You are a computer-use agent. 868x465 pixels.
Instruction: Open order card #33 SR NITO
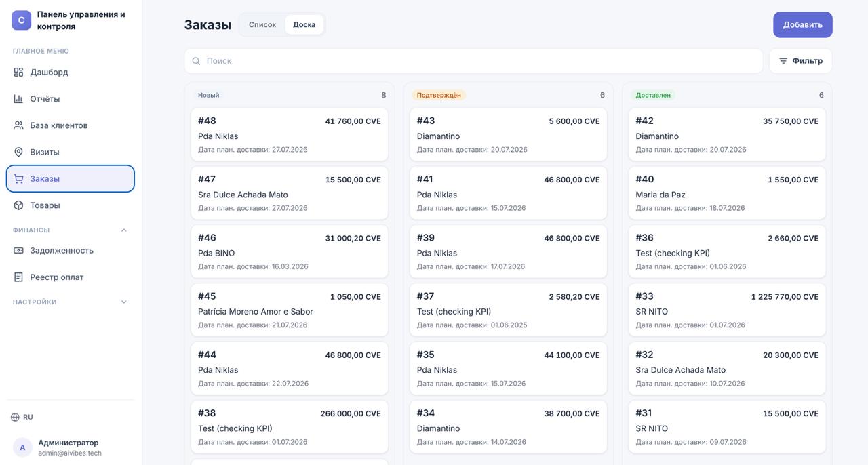pyautogui.click(x=727, y=310)
